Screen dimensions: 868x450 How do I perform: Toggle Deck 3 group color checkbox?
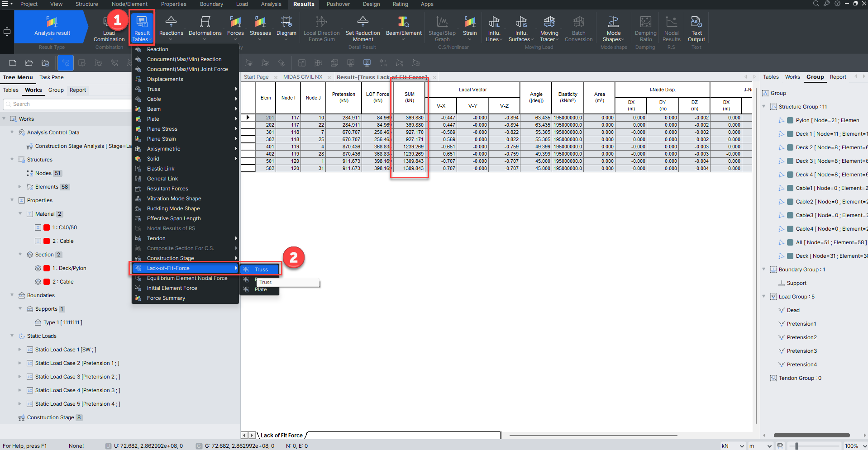pyautogui.click(x=790, y=161)
